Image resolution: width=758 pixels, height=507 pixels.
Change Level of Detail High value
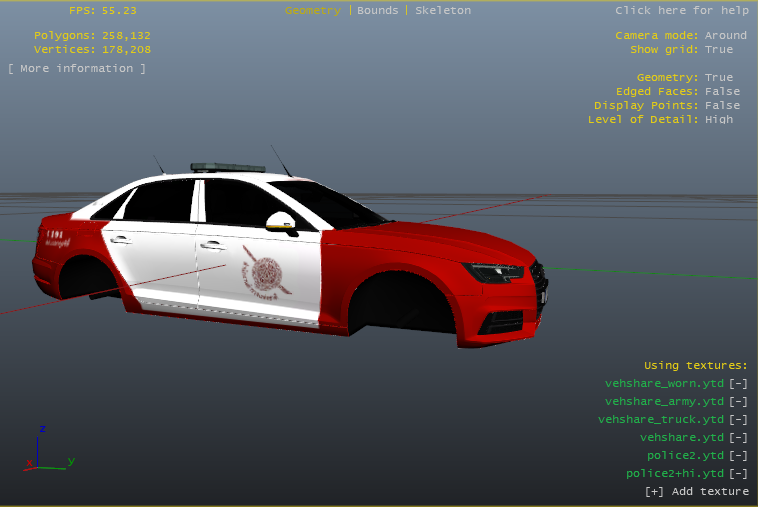pos(719,119)
